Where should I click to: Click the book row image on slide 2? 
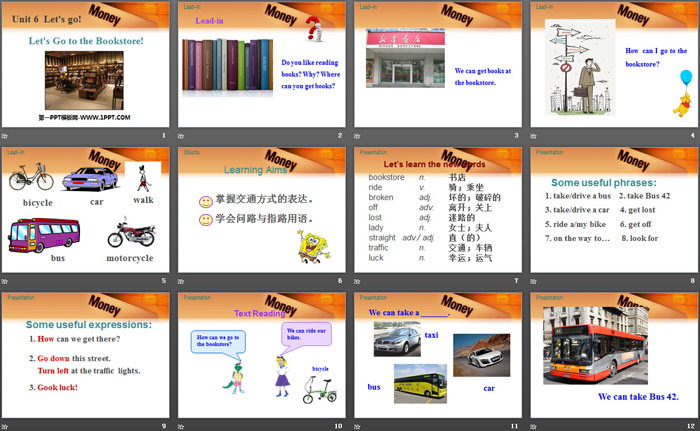pos(227,66)
